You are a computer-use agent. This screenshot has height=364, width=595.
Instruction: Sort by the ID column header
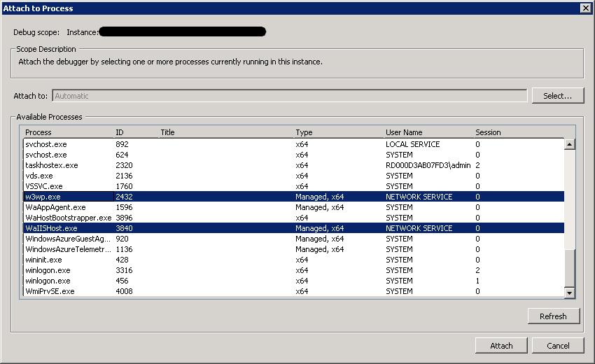point(120,132)
